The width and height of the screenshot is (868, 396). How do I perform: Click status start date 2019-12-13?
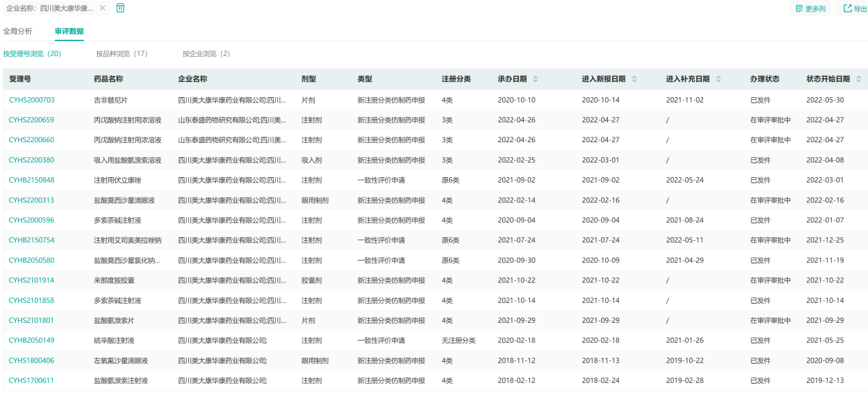(x=825, y=380)
